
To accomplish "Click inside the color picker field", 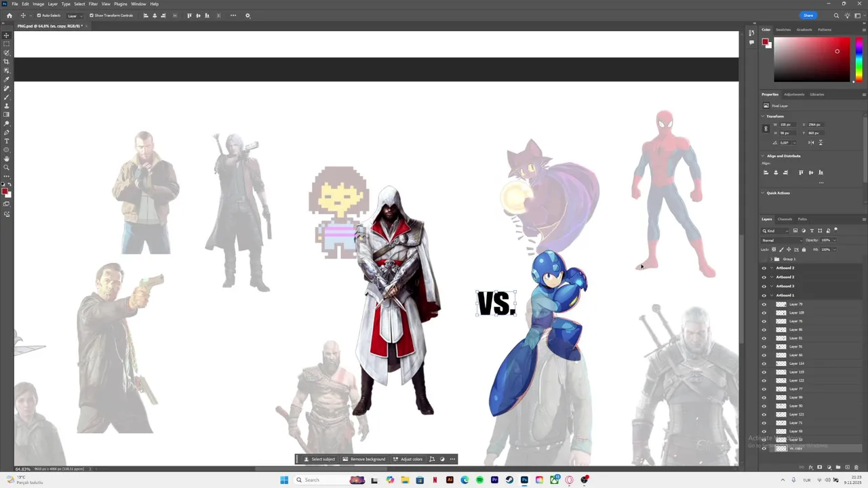I will 812,60.
